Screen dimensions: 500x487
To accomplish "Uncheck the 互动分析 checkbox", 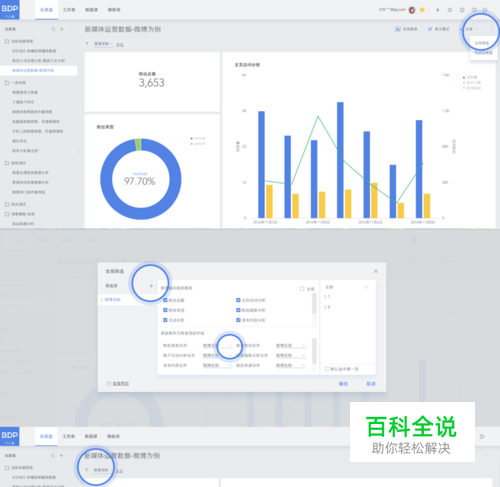I will 165,320.
